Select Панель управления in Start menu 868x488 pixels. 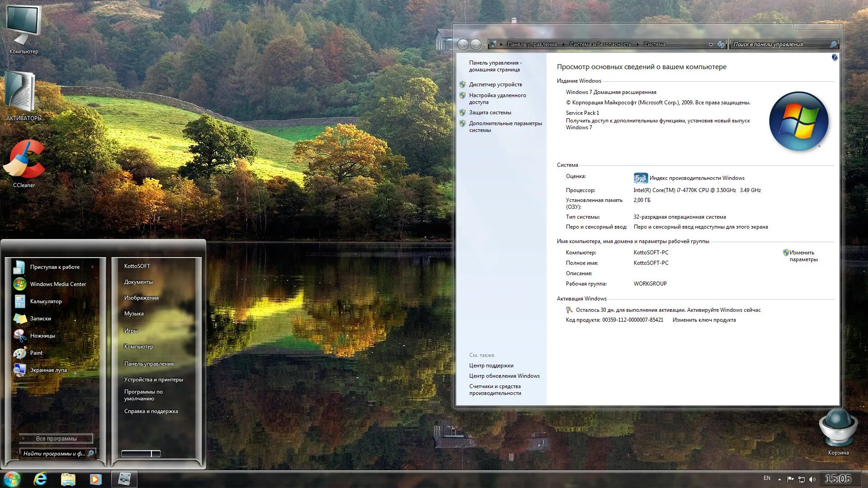(149, 364)
